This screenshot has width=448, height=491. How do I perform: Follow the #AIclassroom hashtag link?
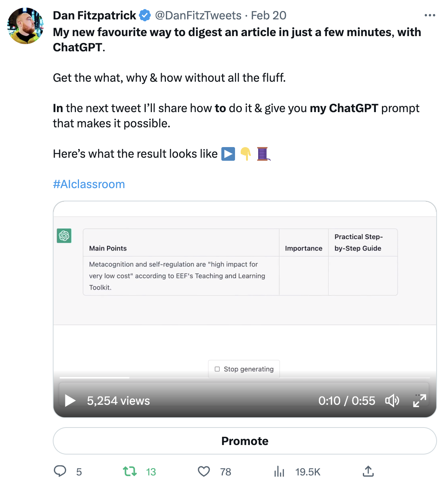coord(89,184)
